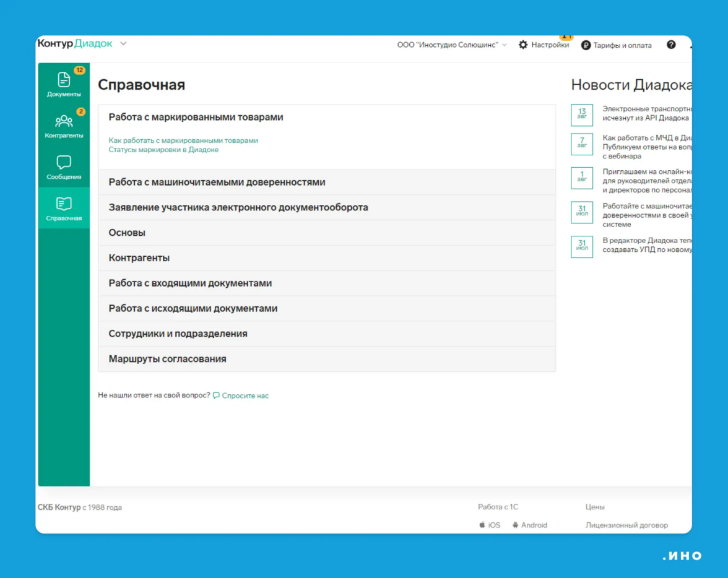Image resolution: width=728 pixels, height=578 pixels.
Task: Open the iOS app footer link
Action: 494,525
